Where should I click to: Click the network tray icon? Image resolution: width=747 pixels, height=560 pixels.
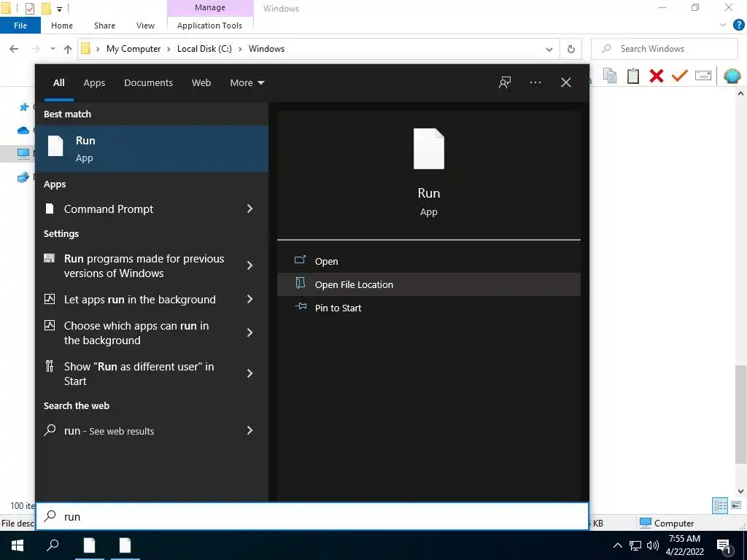pos(635,545)
